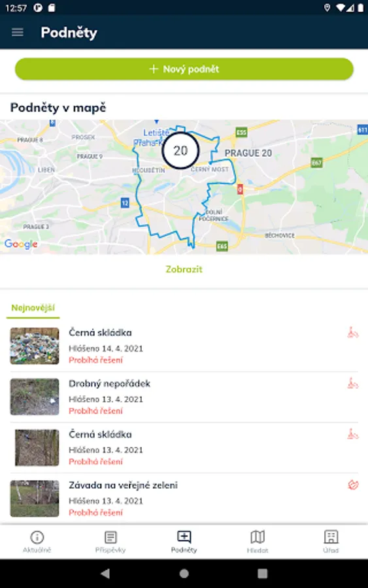Open the Příspěvky posts icon
This screenshot has width=368, height=588.
[x=110, y=537]
